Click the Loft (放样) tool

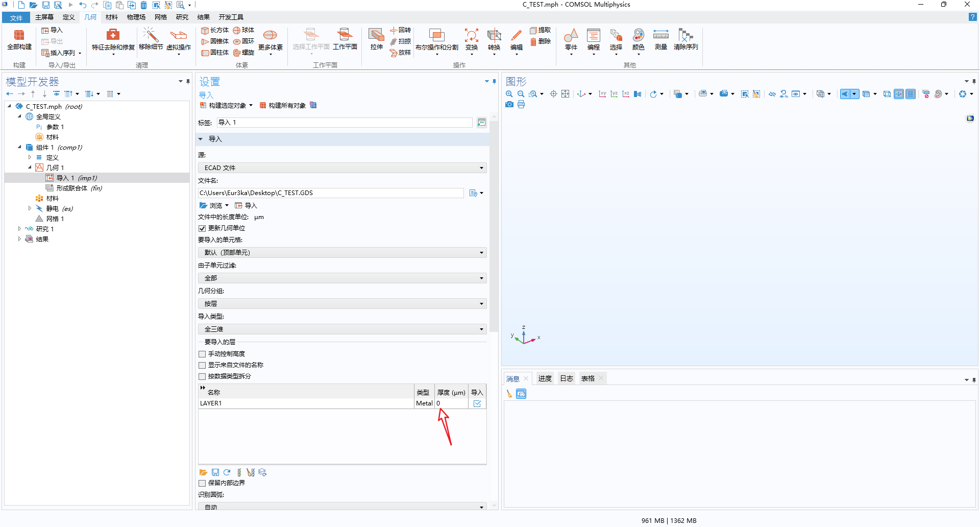[401, 53]
